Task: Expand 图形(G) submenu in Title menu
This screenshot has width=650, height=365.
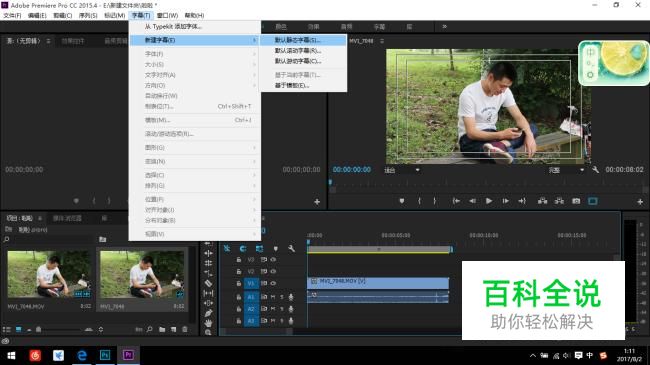Action: tap(195, 148)
